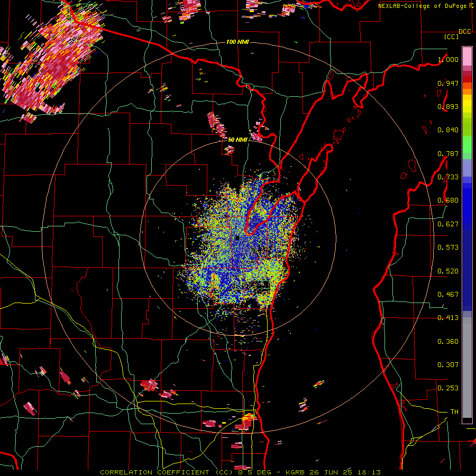Image resolution: width=476 pixels, height=476 pixels.
Task: Click the 0.680 legend value
Action: click(448, 200)
